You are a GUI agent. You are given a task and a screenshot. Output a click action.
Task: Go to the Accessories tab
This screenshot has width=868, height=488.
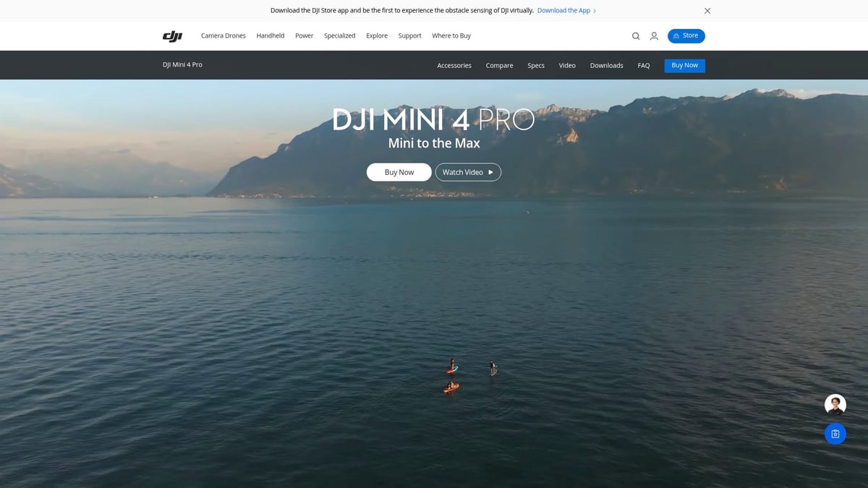[454, 65]
